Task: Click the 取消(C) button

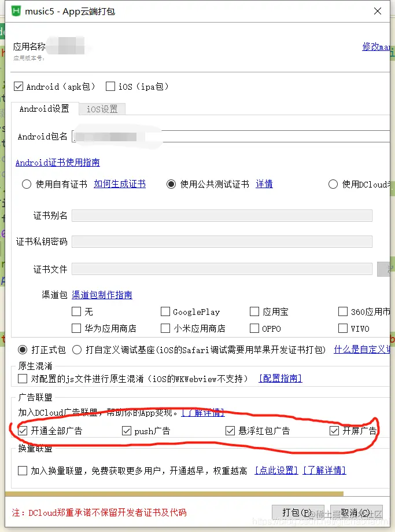Action: pyautogui.click(x=356, y=512)
